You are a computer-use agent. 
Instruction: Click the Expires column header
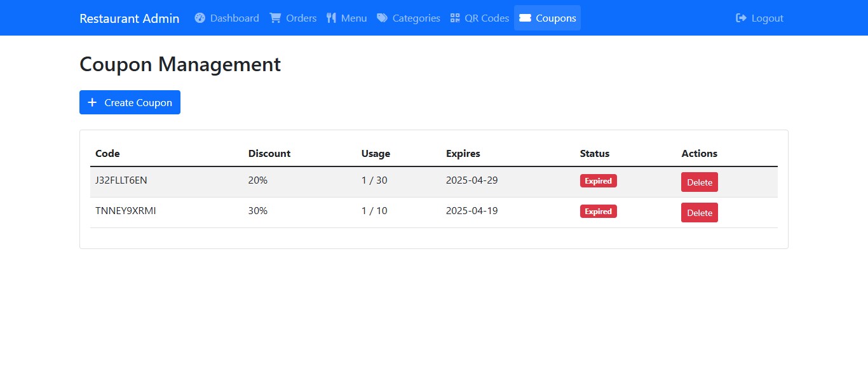click(x=463, y=153)
